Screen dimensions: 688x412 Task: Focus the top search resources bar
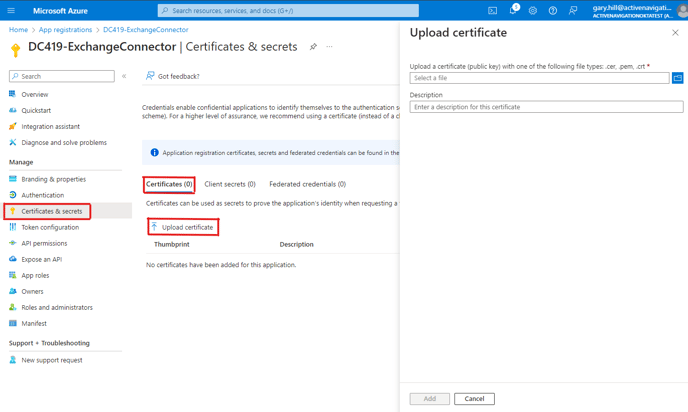tap(288, 11)
